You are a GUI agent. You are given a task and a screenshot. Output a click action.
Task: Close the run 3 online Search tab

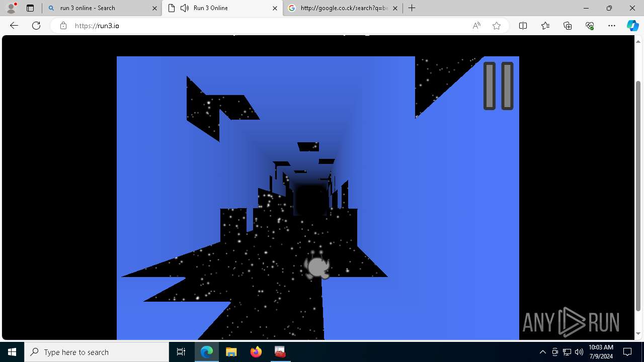(x=154, y=8)
